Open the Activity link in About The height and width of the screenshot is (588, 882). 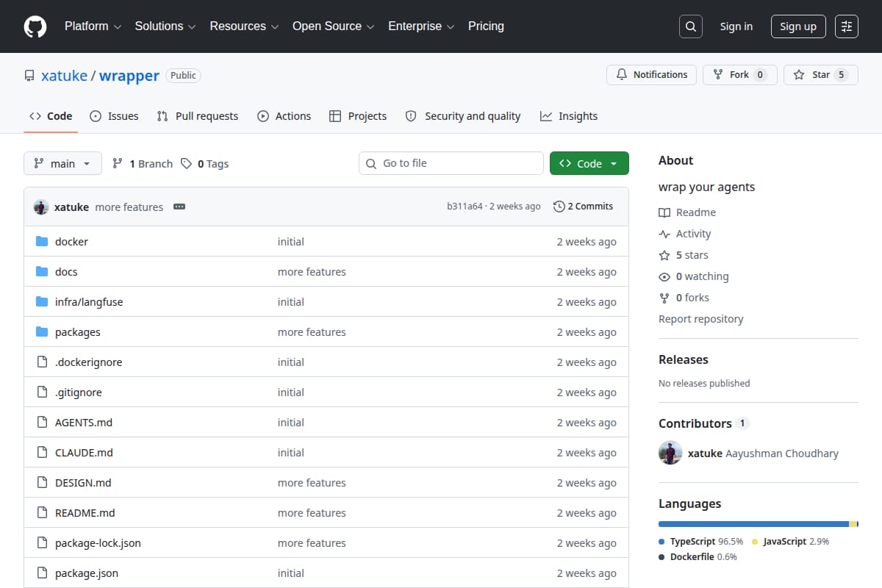[685, 234]
